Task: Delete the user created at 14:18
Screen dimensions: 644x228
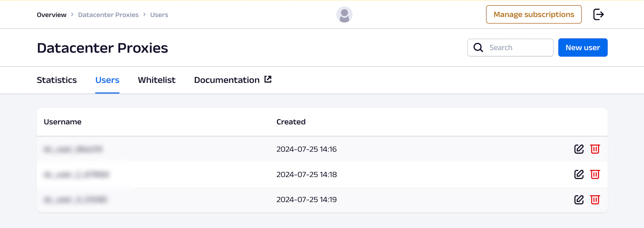Action: click(595, 174)
